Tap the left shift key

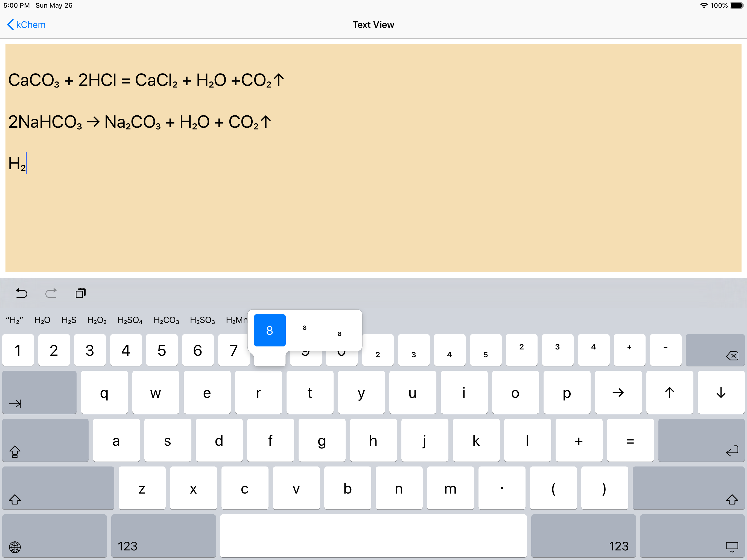[x=58, y=488]
